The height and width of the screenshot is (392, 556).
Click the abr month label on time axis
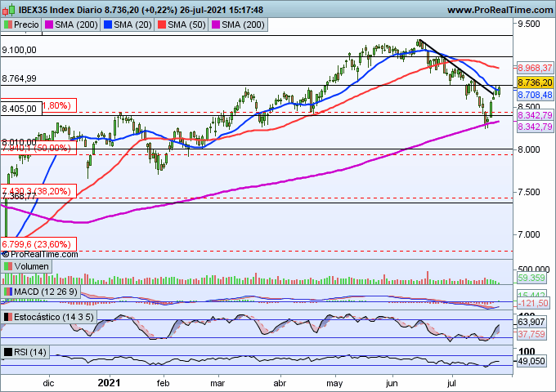point(280,383)
